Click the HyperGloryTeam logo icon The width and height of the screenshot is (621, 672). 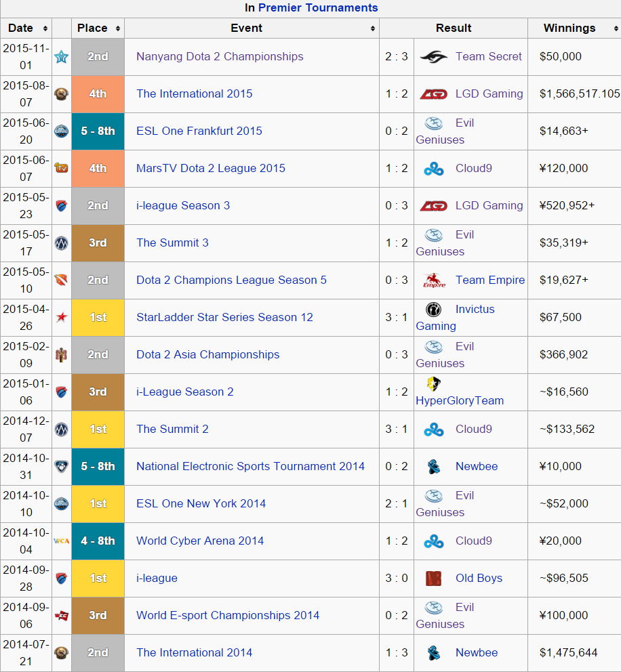pyautogui.click(x=433, y=384)
